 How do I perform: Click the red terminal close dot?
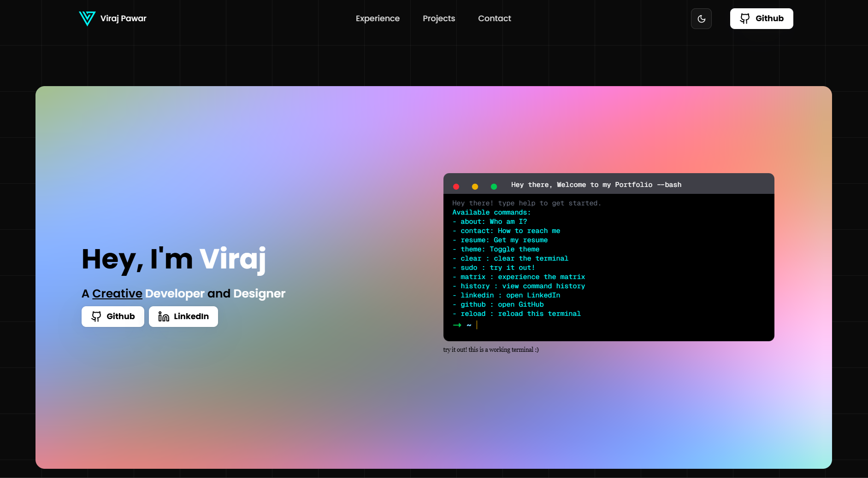(x=456, y=187)
